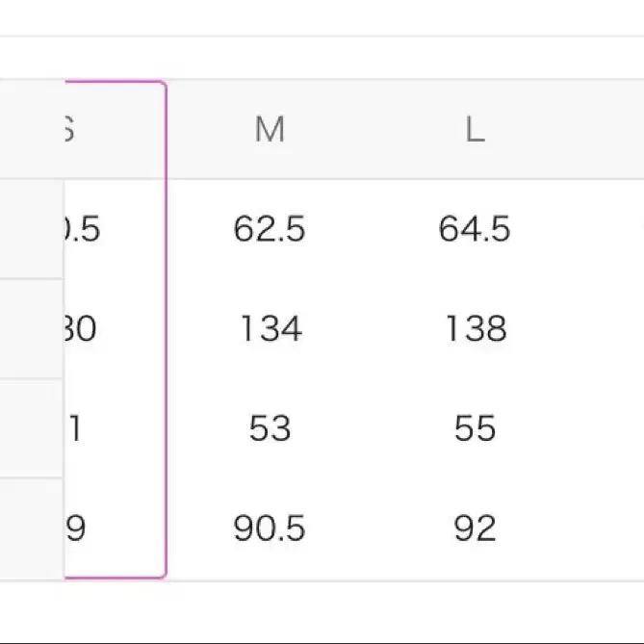Select the gray row label beside the 134 row
Image resolution: width=644 pixels, height=644 pixels.
(31, 329)
